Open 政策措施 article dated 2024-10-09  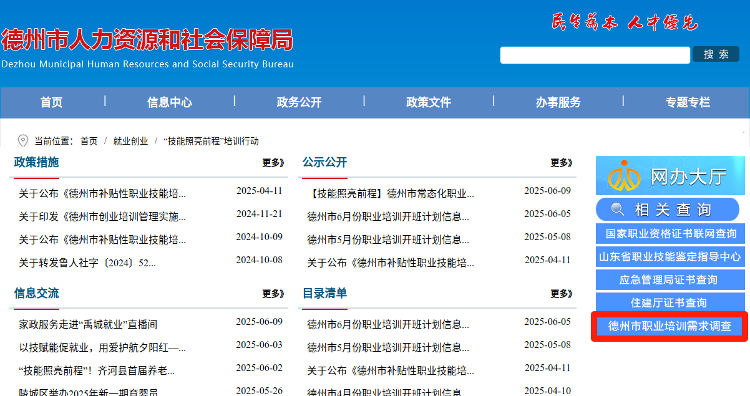102,240
